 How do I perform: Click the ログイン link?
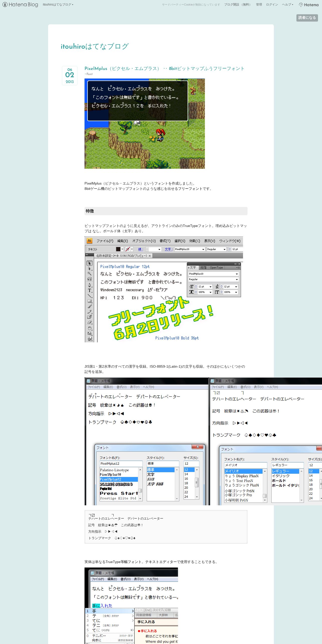pyautogui.click(x=272, y=5)
